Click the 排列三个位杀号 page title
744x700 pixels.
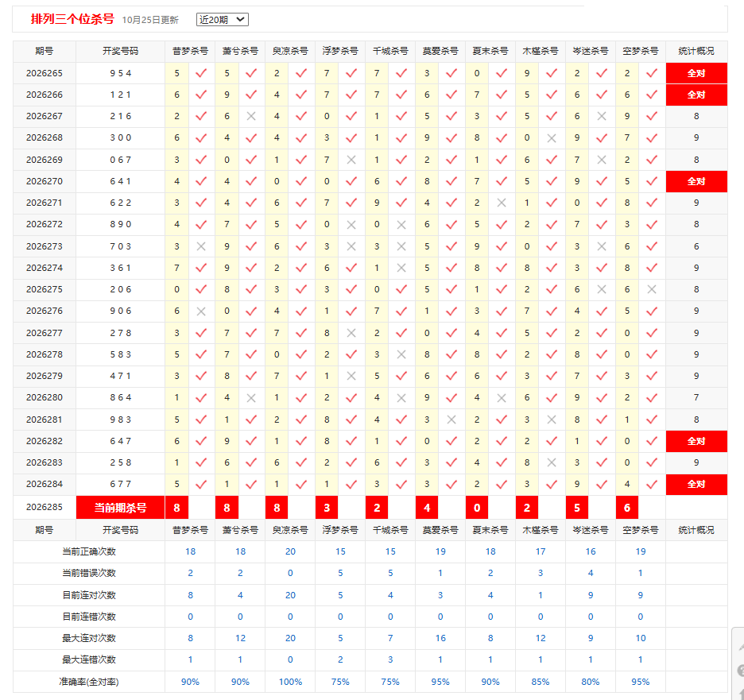[72, 19]
